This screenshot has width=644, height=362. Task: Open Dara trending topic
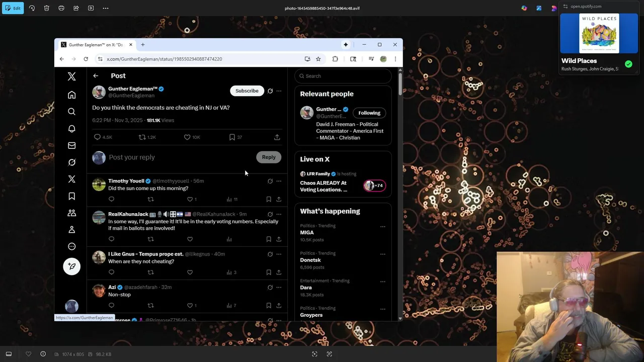306,288
